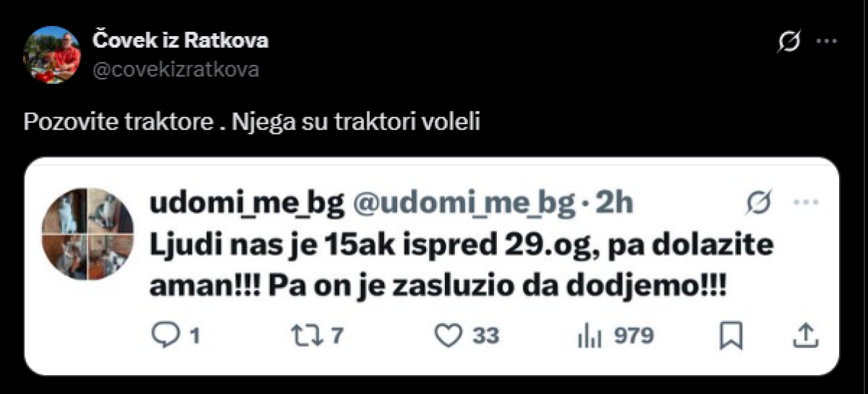
Task: Open the @covekizratkova handle link
Action: (176, 69)
